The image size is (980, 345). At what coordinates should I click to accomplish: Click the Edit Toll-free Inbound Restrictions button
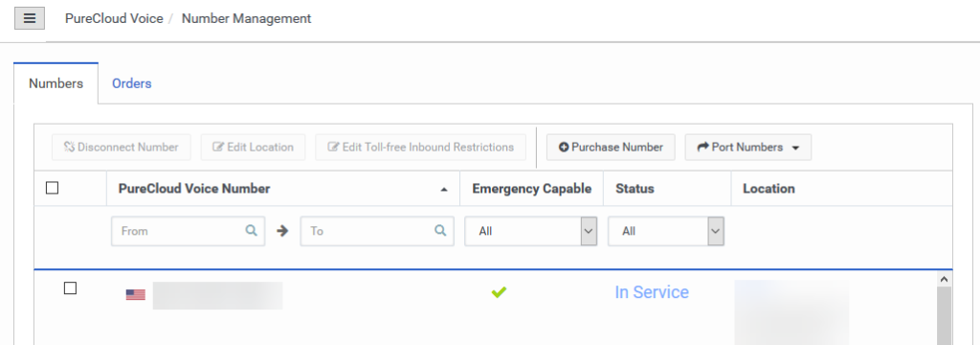tap(421, 148)
